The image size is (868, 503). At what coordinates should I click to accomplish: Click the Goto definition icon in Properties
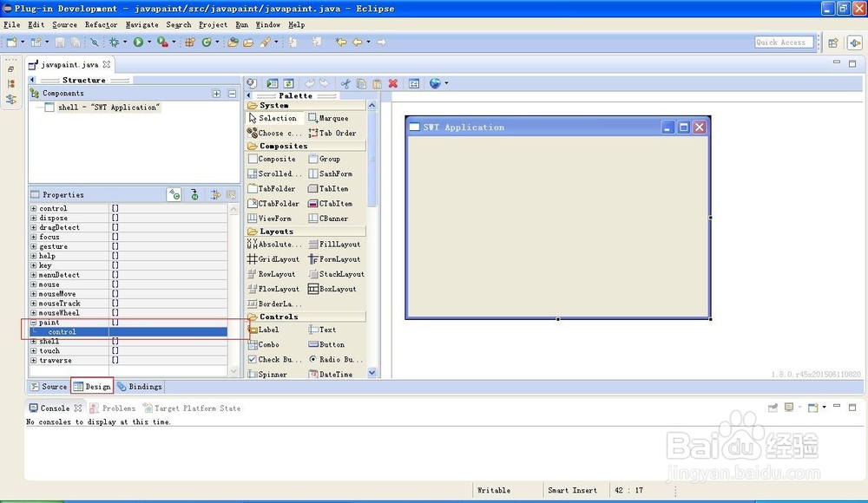click(x=194, y=195)
